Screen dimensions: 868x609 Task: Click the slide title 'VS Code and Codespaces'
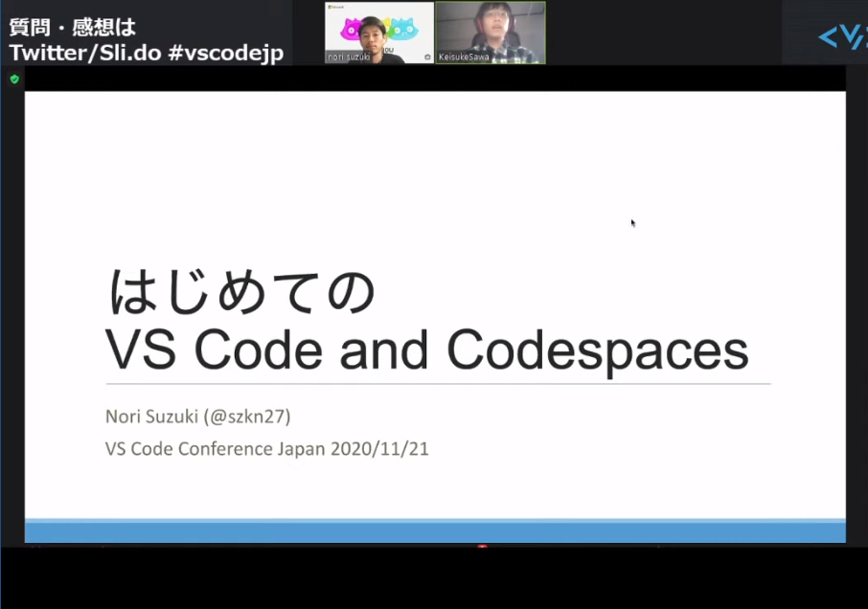point(426,350)
